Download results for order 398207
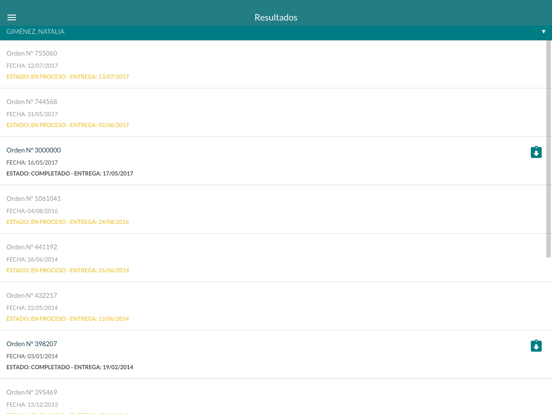552x414 pixels. [x=536, y=346]
